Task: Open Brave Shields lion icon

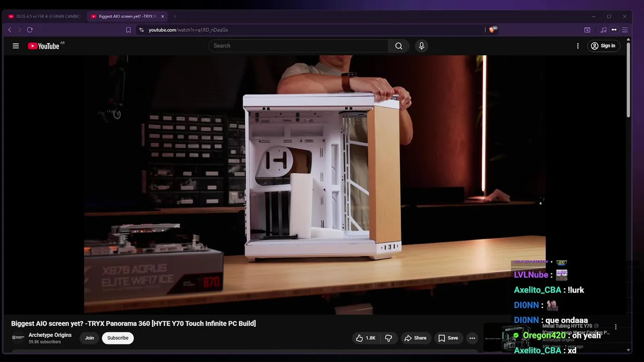Action: [x=493, y=30]
